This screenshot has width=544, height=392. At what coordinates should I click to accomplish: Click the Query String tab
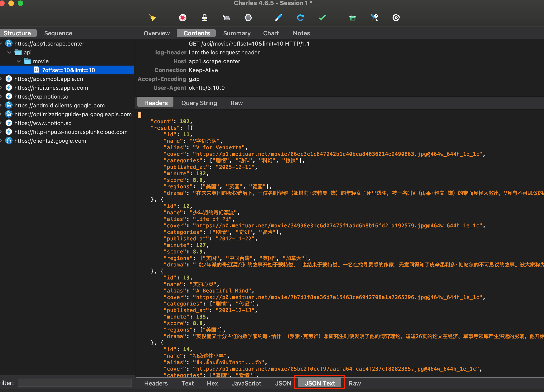[x=199, y=103]
